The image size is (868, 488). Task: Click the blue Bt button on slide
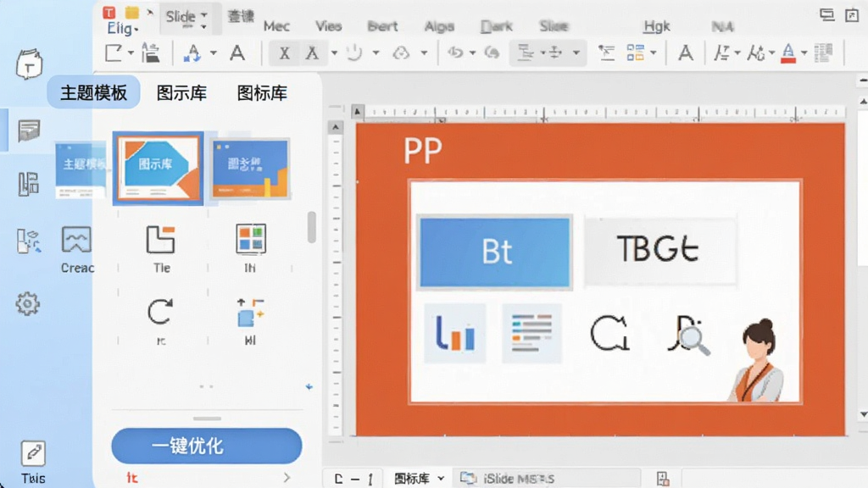click(495, 252)
